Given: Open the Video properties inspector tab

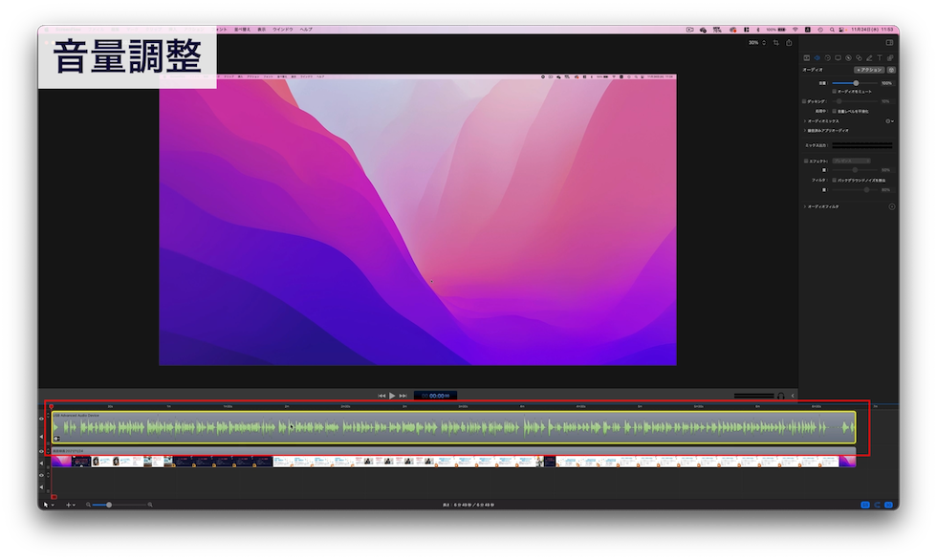Looking at the screenshot, I should [806, 57].
